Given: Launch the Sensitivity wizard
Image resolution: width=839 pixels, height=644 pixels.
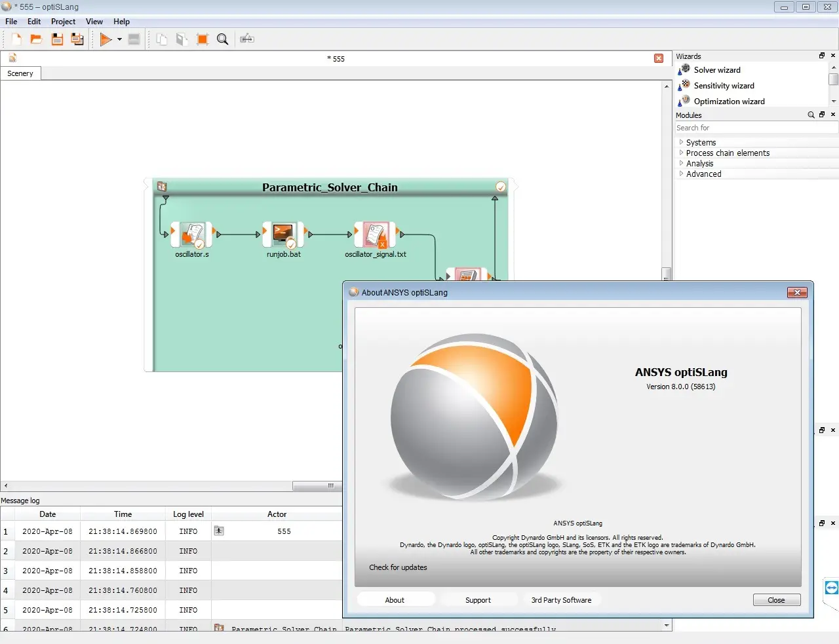Looking at the screenshot, I should coord(724,86).
